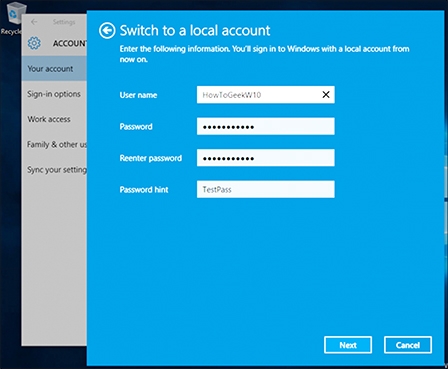
Task: Clear the User name field with the X
Action: 326,95
